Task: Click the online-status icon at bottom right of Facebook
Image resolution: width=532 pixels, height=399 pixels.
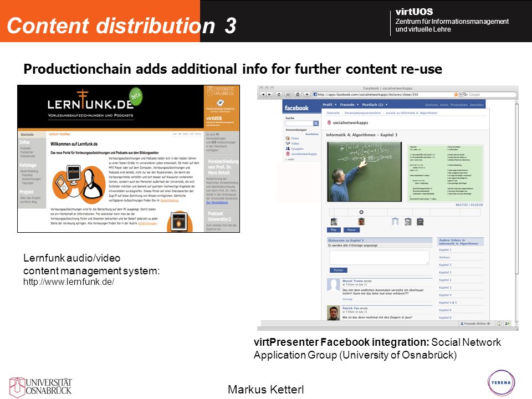Action: pos(507,324)
